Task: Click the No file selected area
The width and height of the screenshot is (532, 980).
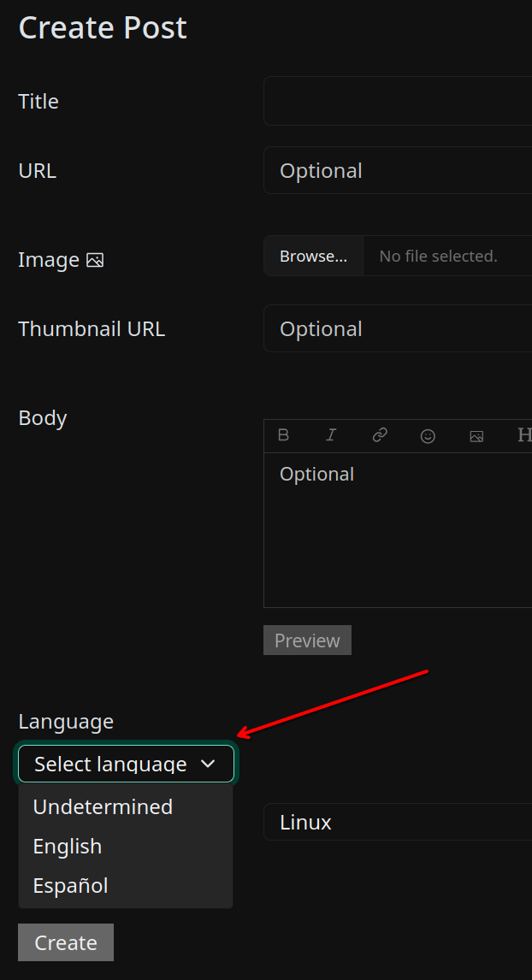Action: 447,256
